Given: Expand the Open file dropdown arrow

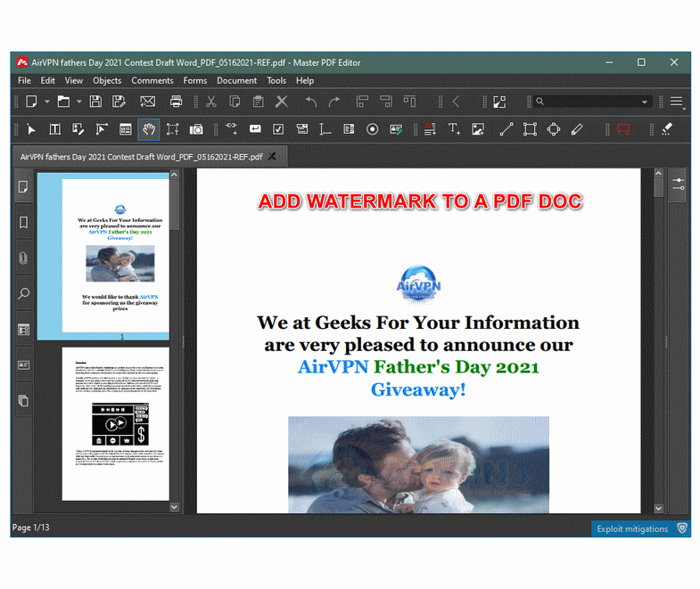Looking at the screenshot, I should (x=79, y=102).
